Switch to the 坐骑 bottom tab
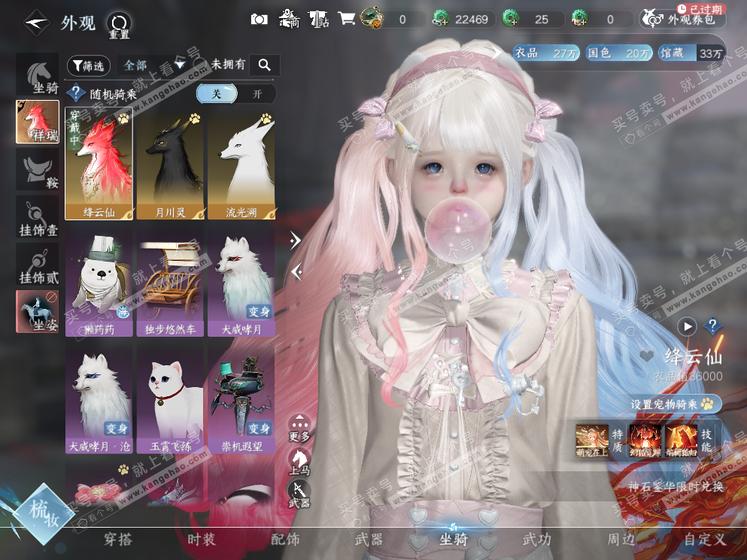Image resolution: width=747 pixels, height=560 pixels. (453, 540)
